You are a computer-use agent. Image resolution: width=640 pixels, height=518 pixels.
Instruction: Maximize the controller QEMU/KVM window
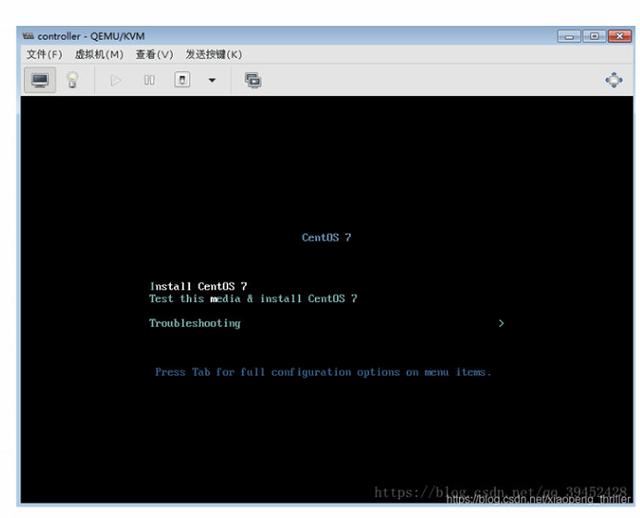[594, 36]
